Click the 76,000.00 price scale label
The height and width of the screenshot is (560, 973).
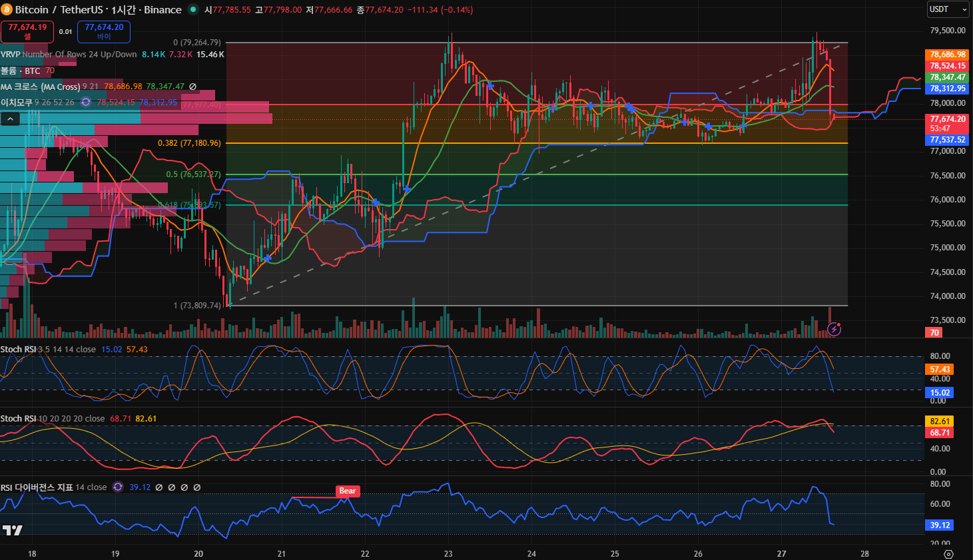948,199
